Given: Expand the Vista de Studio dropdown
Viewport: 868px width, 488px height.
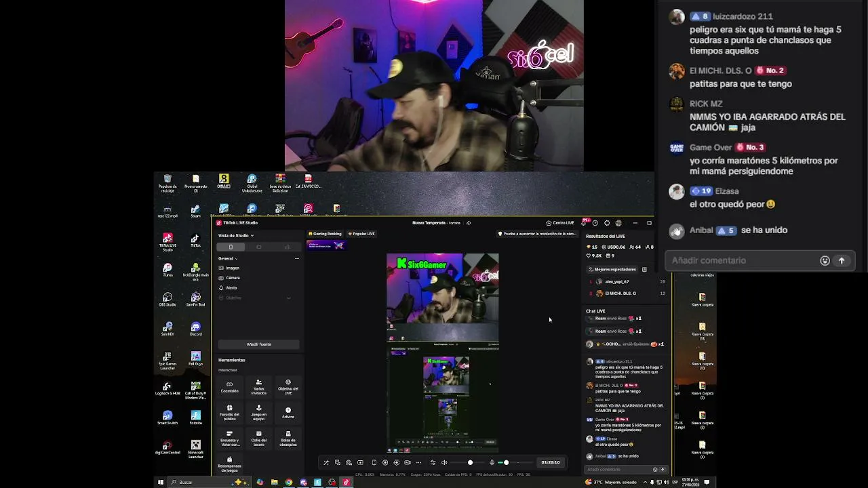Looking at the screenshot, I should click(x=236, y=235).
